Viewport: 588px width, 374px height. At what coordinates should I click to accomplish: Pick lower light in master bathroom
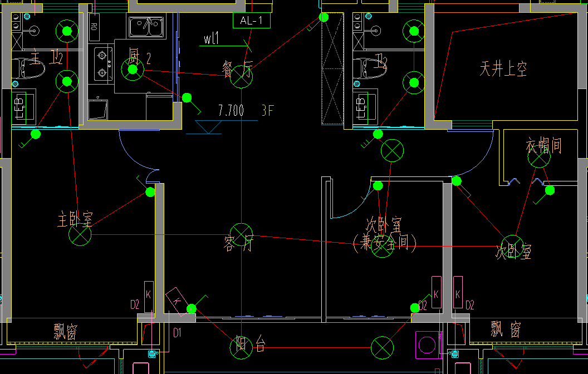click(x=67, y=81)
